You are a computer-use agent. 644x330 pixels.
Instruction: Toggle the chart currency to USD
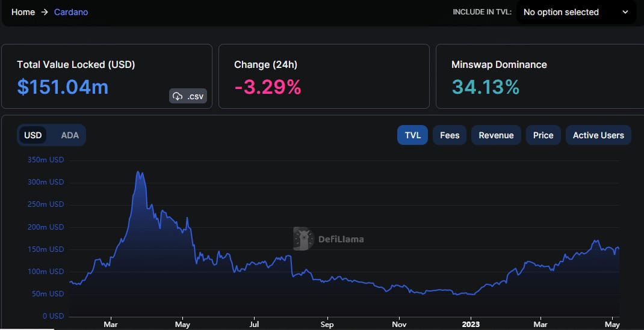pos(33,135)
